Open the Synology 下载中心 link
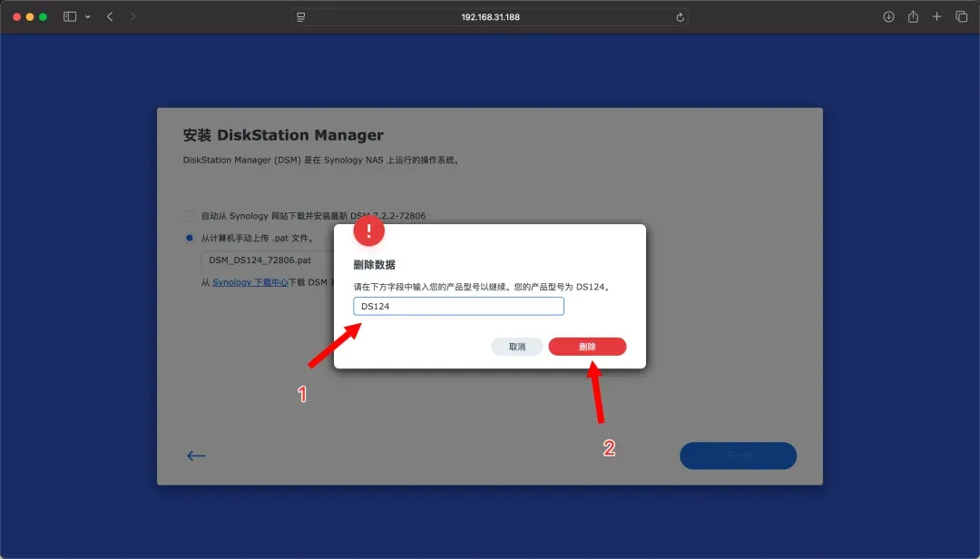 click(x=250, y=282)
